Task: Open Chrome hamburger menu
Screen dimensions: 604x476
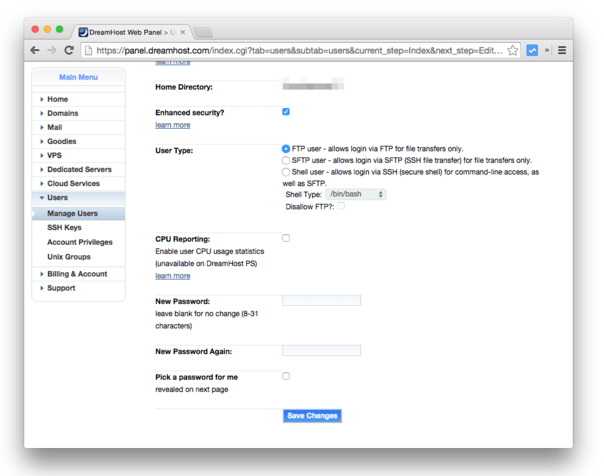Action: 562,49
